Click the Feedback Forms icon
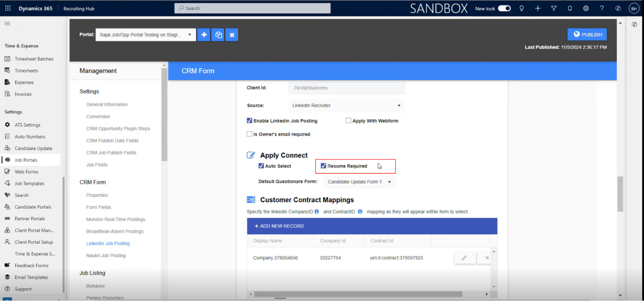644x302 pixels. pos(7,265)
